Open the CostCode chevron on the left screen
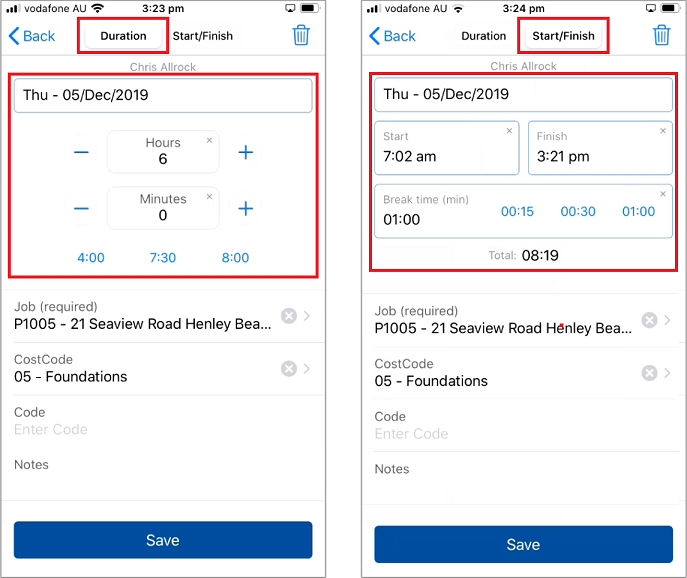The height and width of the screenshot is (578, 687). [307, 368]
